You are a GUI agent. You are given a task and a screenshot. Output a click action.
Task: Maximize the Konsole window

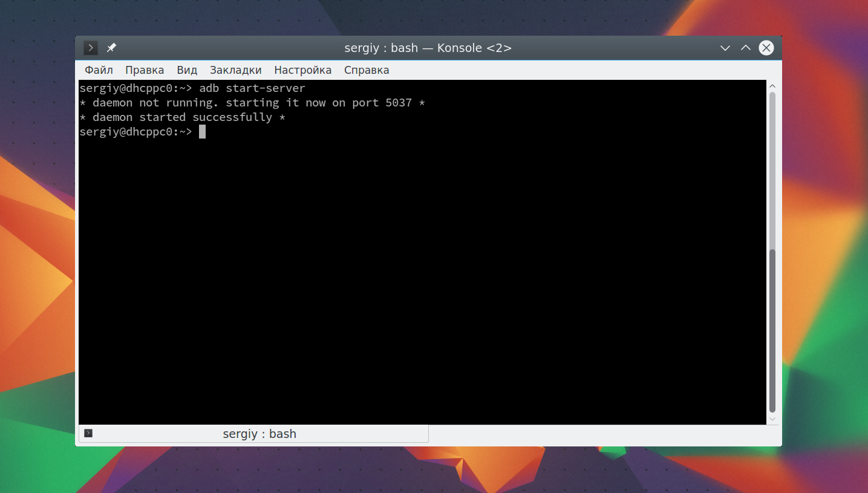pos(746,48)
